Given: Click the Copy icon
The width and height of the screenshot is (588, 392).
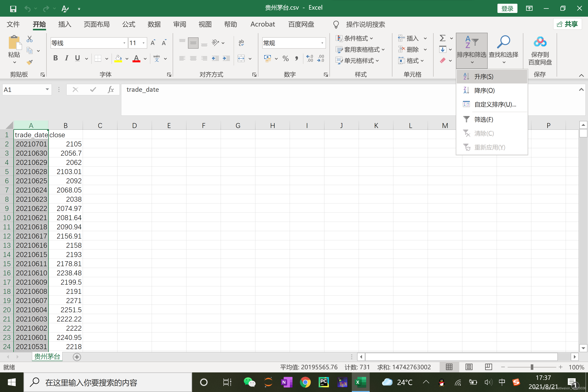Looking at the screenshot, I should (30, 51).
